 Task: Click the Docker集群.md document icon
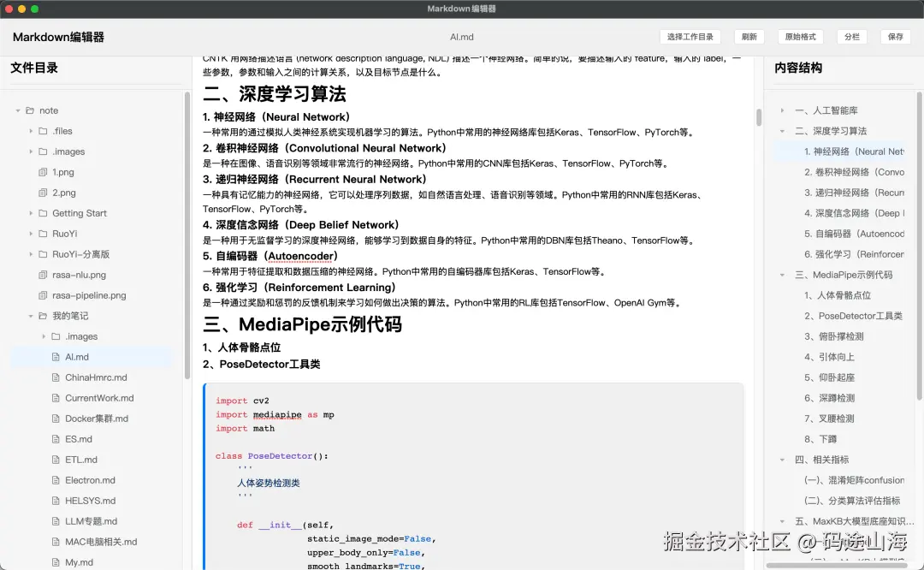[56, 419]
